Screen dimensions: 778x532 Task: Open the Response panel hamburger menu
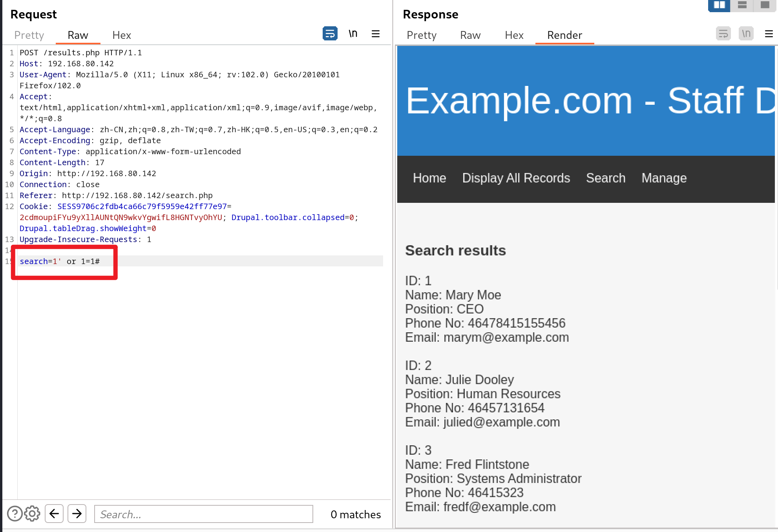[769, 34]
